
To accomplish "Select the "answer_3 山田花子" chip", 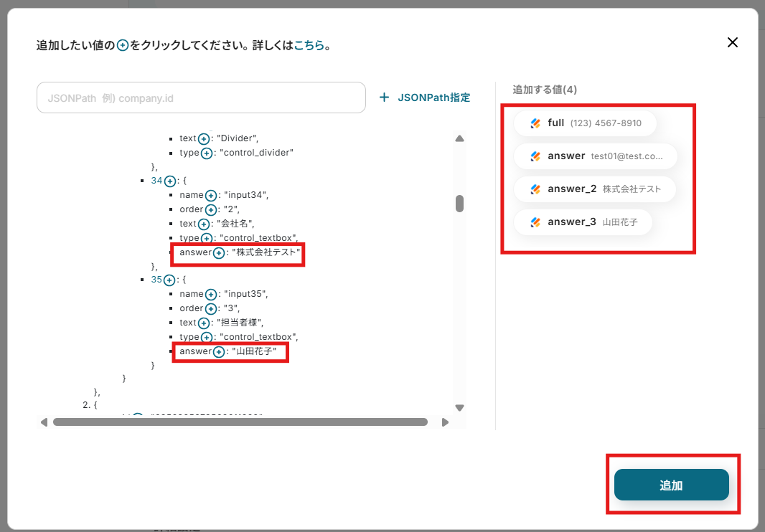I will [583, 222].
